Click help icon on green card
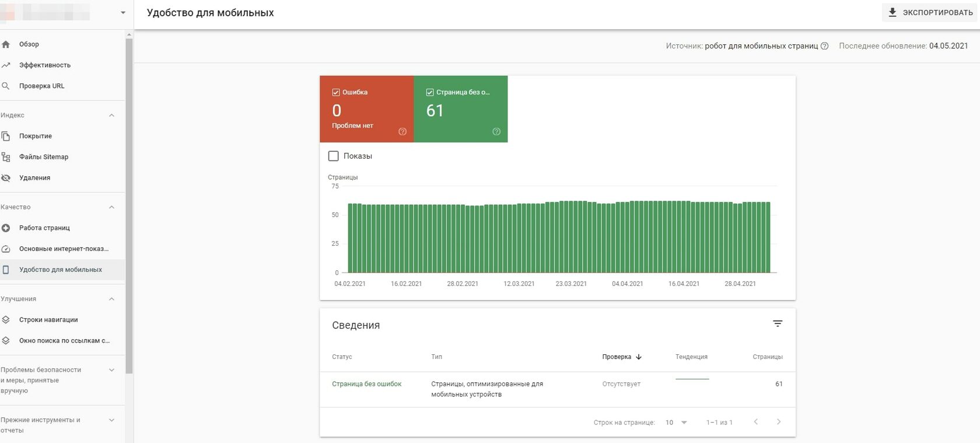980x443 pixels. point(496,131)
